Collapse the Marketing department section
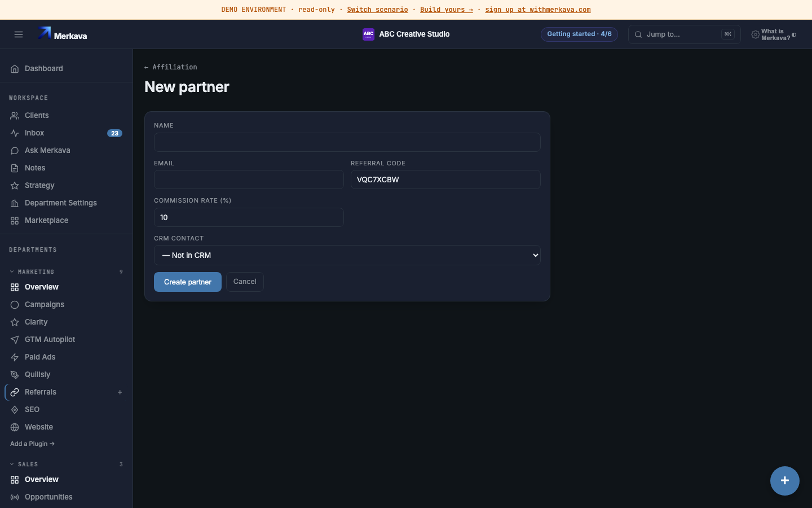 coord(12,272)
